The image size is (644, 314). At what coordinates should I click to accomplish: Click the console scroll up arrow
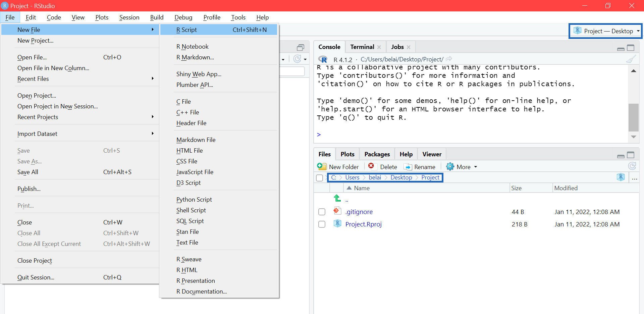coord(634,71)
